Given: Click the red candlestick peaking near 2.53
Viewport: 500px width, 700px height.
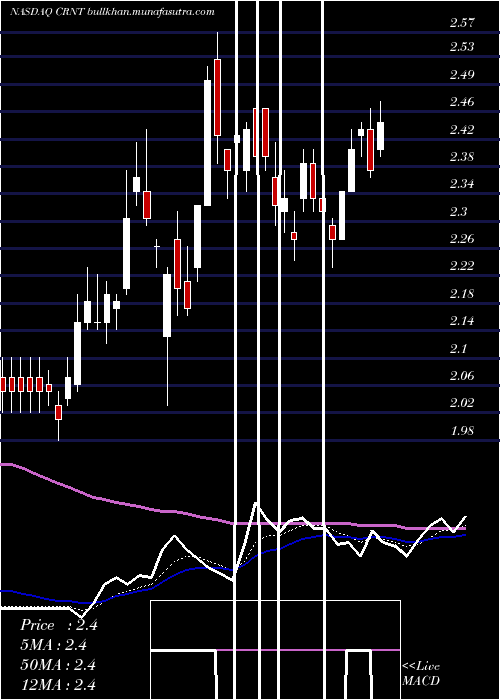Looking at the screenshot, I should (217, 97).
